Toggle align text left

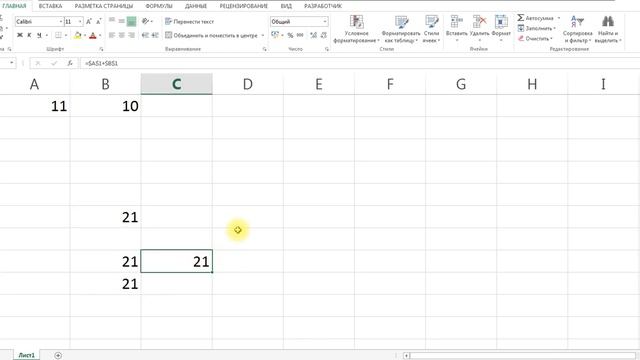coord(112,36)
